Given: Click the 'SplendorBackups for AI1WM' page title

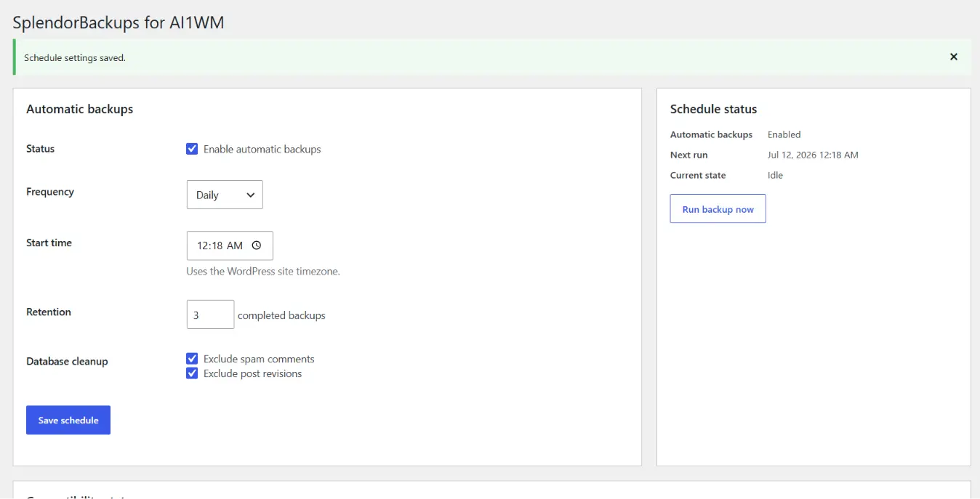Looking at the screenshot, I should [119, 23].
